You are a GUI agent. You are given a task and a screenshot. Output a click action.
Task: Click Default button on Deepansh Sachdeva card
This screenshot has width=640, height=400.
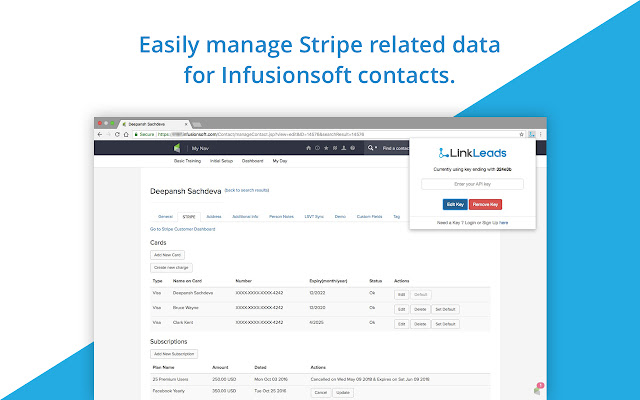coord(420,295)
